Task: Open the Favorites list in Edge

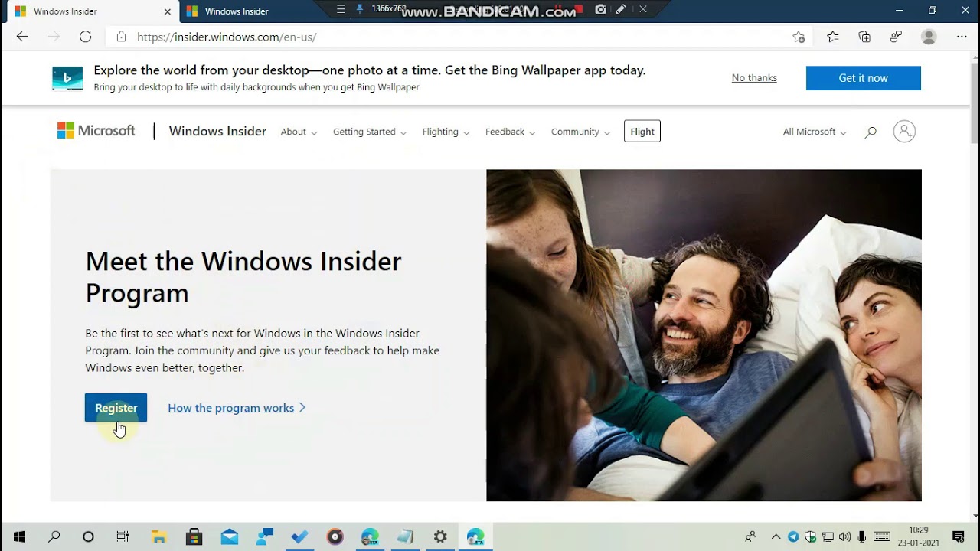Action: [x=833, y=37]
